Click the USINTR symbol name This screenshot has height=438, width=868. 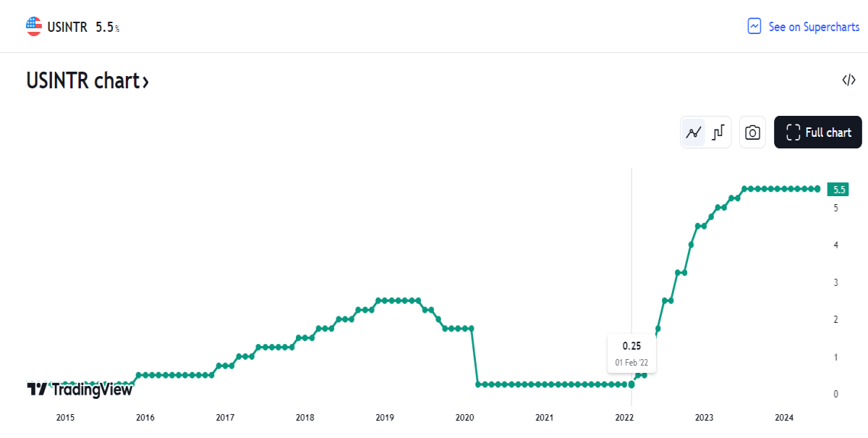[67, 27]
